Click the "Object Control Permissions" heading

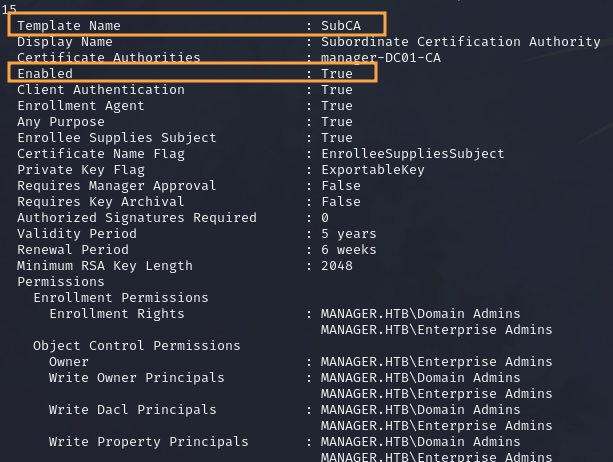(x=137, y=346)
